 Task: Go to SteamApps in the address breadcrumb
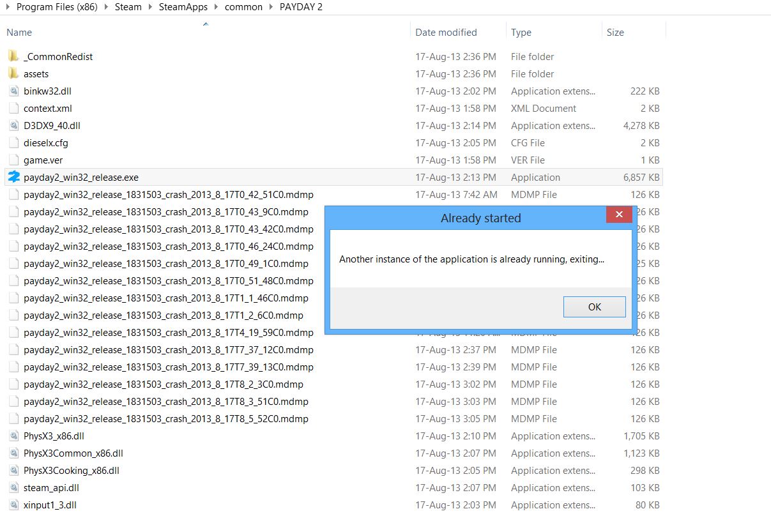coord(183,7)
